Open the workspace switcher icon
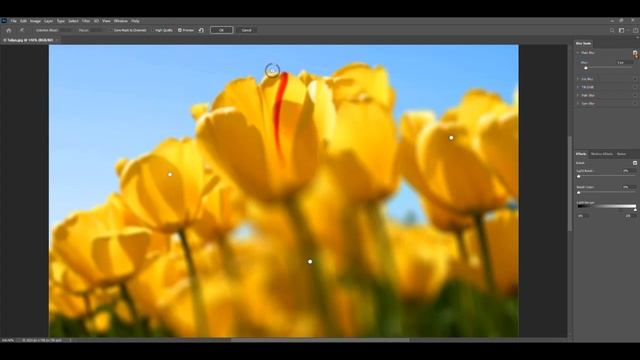 (622, 30)
